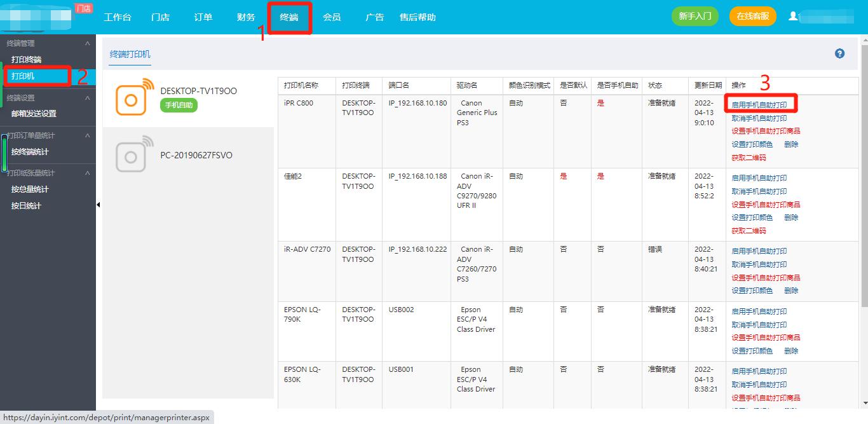Viewport: 868px width, 424px height.
Task: Click 设置打印颜色 for iPR C800
Action: [x=752, y=144]
